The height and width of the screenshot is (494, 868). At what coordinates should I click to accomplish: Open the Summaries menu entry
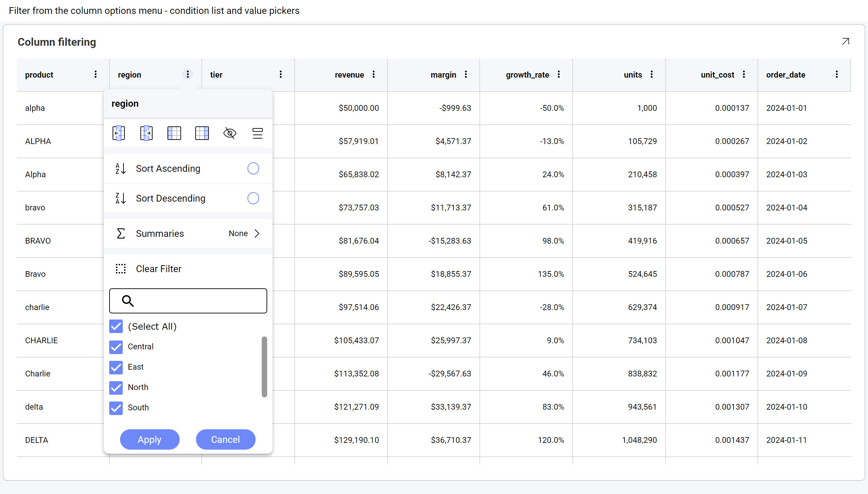(188, 233)
